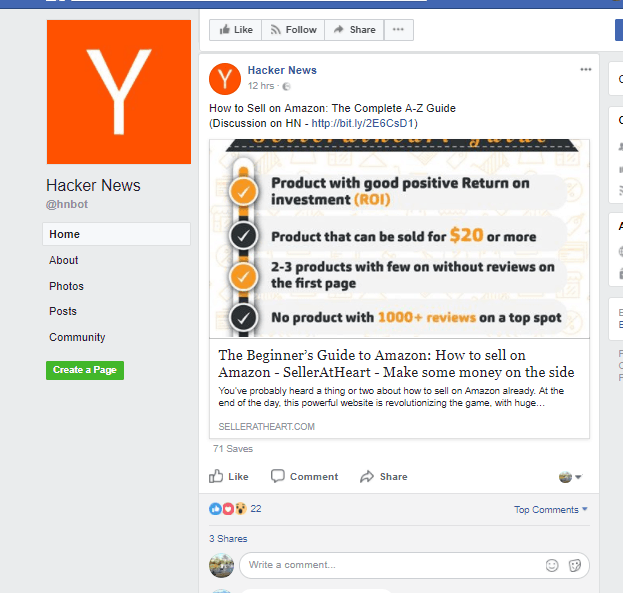Like the Amazon guide post
The image size is (623, 593).
click(229, 476)
